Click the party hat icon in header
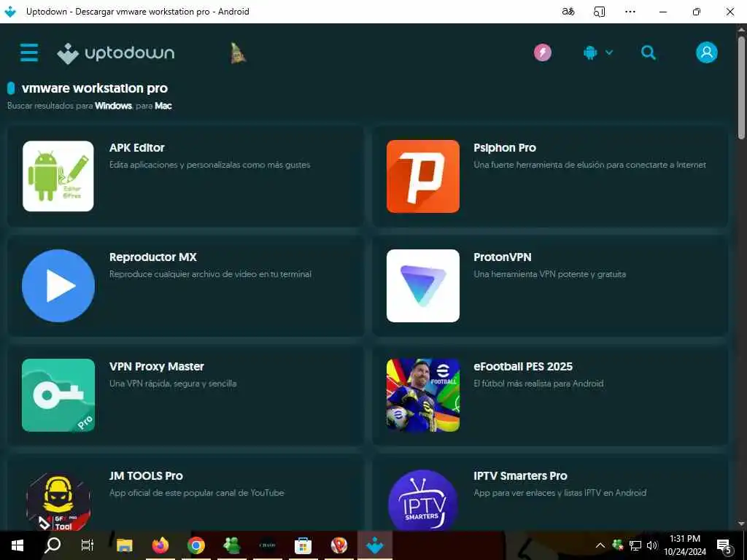Screen dimensions: 747x560 [238, 52]
